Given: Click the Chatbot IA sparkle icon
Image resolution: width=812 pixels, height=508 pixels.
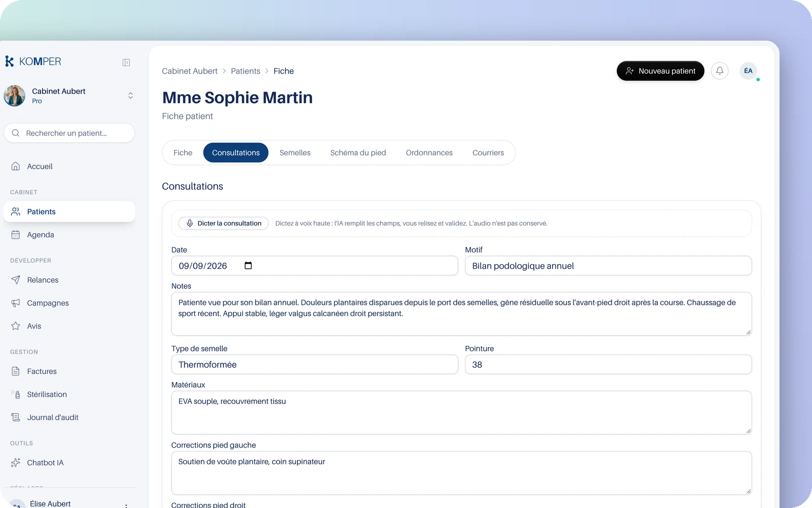Looking at the screenshot, I should point(16,463).
